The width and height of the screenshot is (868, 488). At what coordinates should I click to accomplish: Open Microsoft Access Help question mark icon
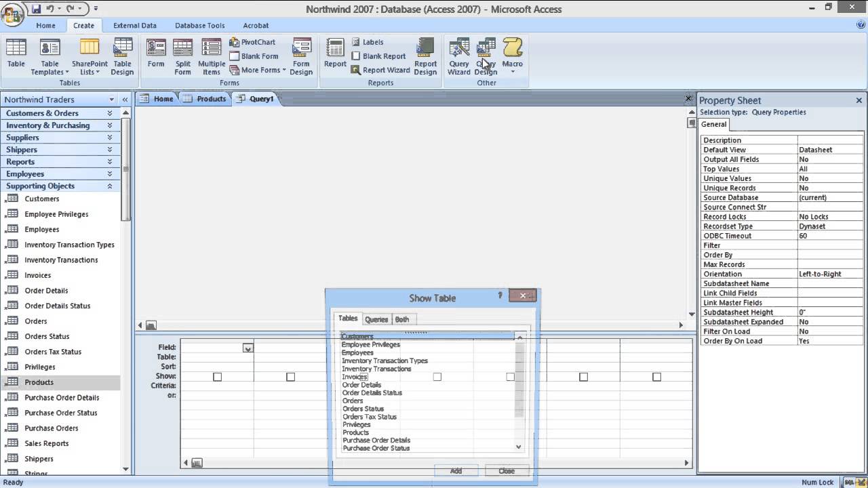pos(861,25)
